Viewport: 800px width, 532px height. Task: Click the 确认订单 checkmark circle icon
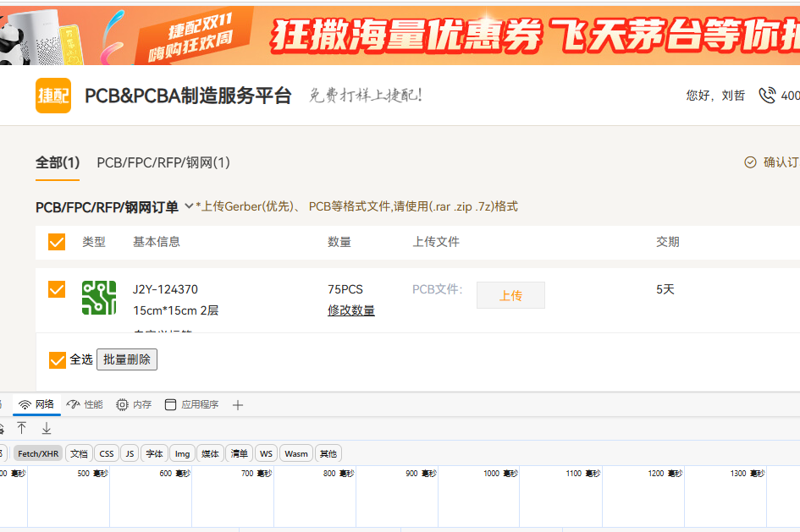750,162
